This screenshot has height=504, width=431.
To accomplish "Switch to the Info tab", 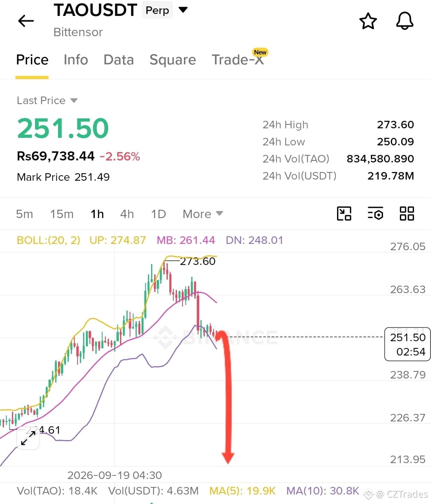I will click(76, 60).
